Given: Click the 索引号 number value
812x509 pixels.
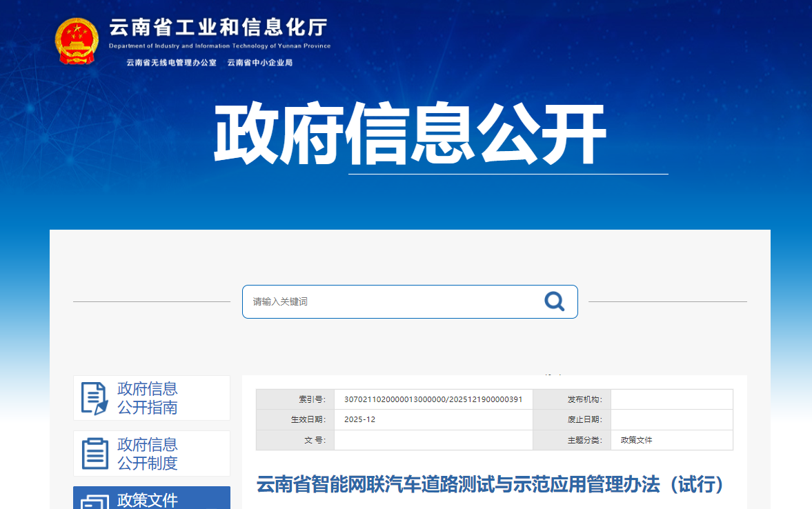Looking at the screenshot, I should (x=433, y=399).
